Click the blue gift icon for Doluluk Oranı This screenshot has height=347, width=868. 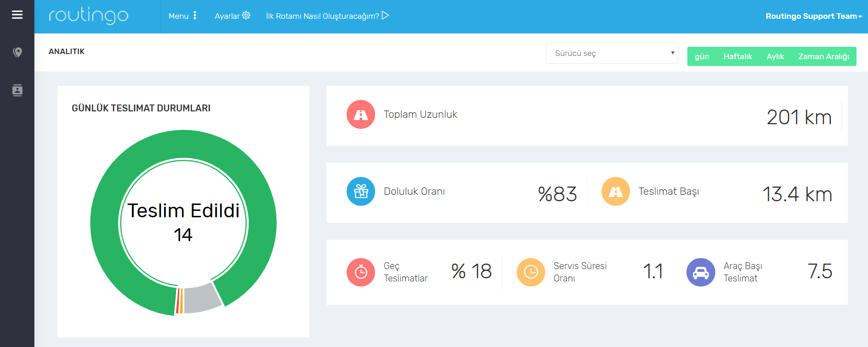(361, 192)
